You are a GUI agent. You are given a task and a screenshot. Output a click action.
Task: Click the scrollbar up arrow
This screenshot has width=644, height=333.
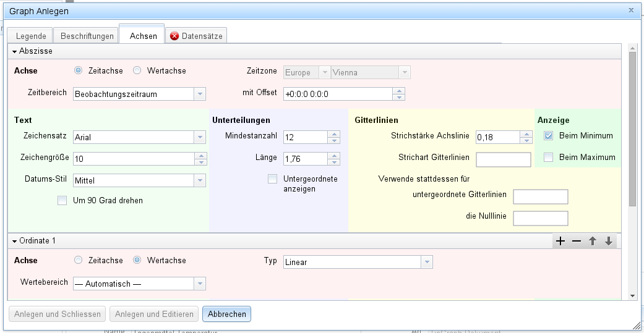(632, 47)
